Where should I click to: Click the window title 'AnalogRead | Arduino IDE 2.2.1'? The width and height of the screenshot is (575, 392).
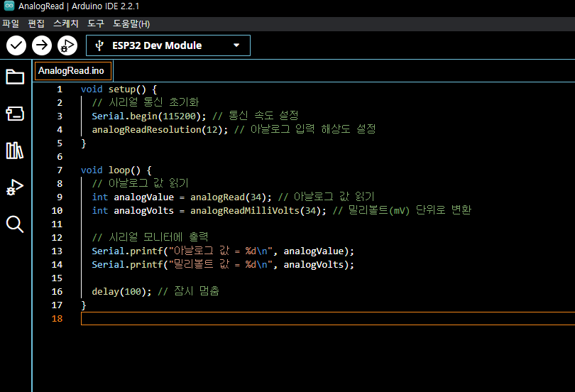pyautogui.click(x=79, y=6)
